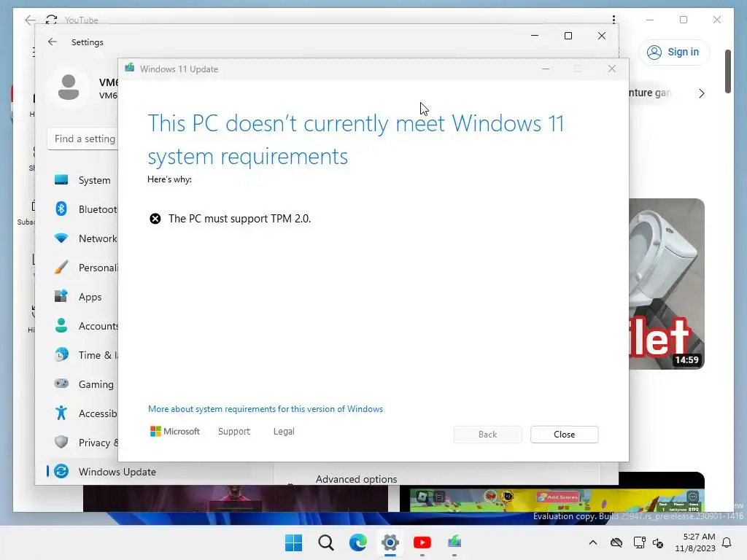The width and height of the screenshot is (747, 560).
Task: Go back in the Settings window
Action: click(x=53, y=42)
